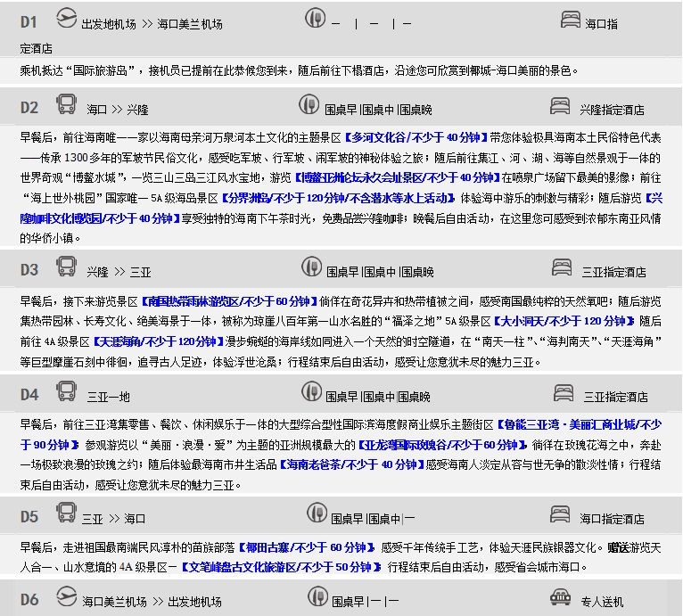Click the hotel bed icon in the D4 row
This screenshot has height=616, width=683.
coord(564,392)
